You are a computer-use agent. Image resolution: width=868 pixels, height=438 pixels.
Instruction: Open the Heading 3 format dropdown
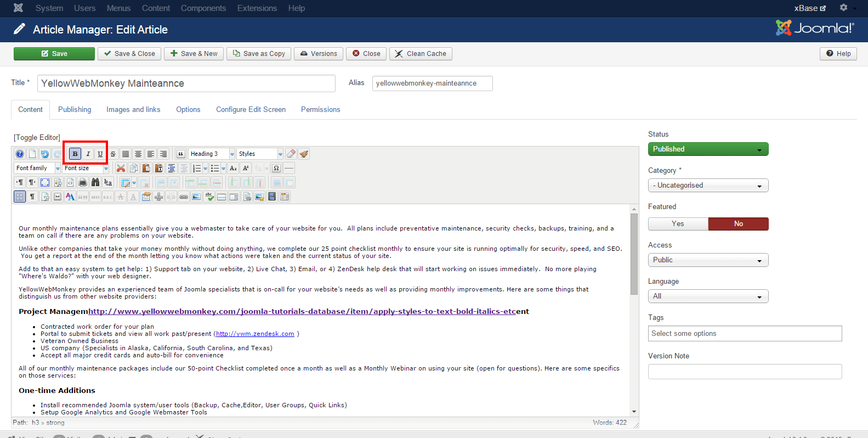click(x=212, y=154)
